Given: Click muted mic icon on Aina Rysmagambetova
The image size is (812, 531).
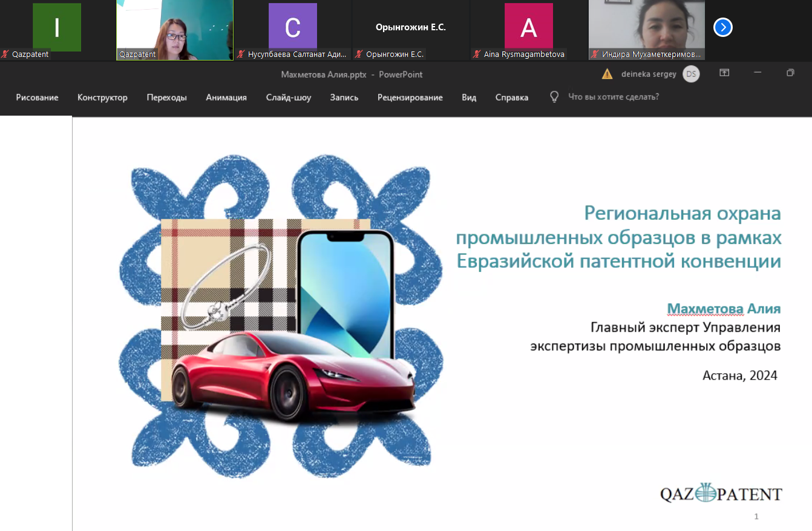Looking at the screenshot, I should click(477, 54).
